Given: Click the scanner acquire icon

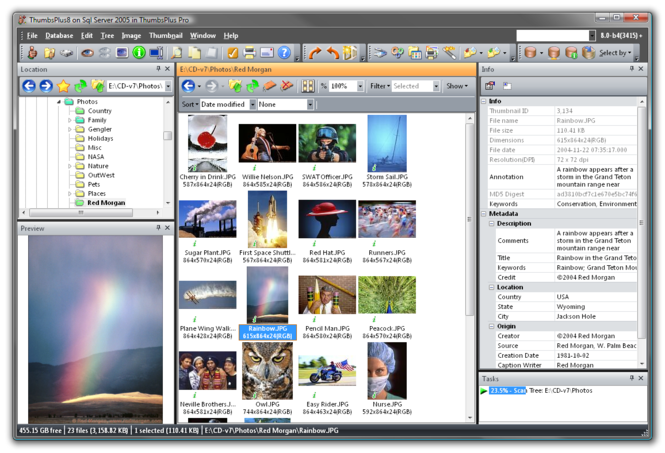Looking at the screenshot, I should (66, 53).
